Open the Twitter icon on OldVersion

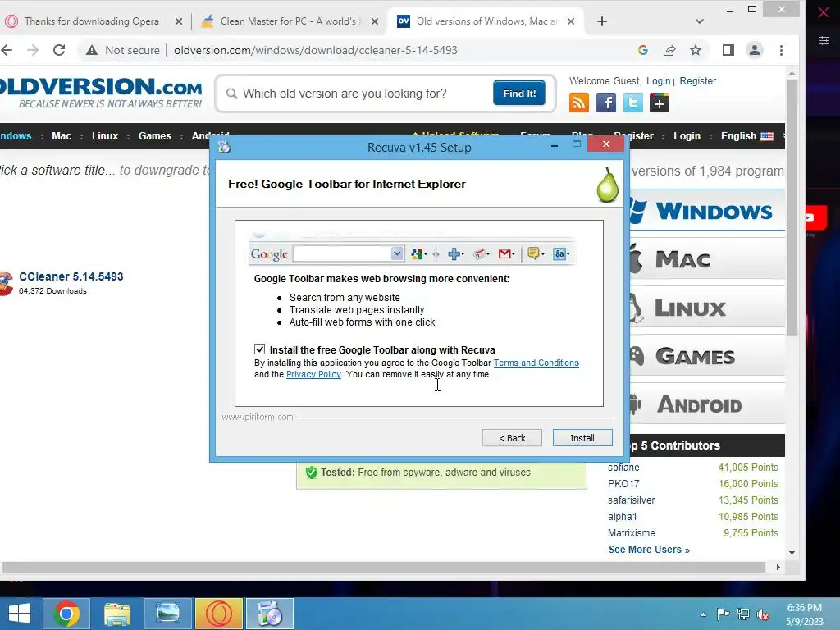(632, 103)
